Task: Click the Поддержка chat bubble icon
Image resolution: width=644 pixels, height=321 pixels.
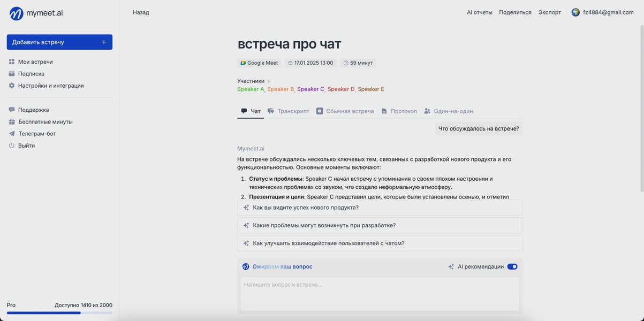Action: click(x=12, y=110)
